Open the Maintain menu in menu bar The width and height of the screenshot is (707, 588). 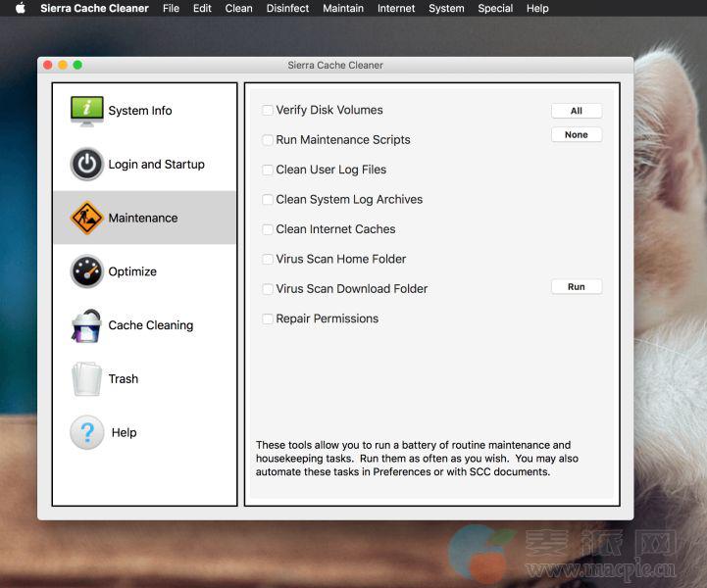tap(342, 9)
